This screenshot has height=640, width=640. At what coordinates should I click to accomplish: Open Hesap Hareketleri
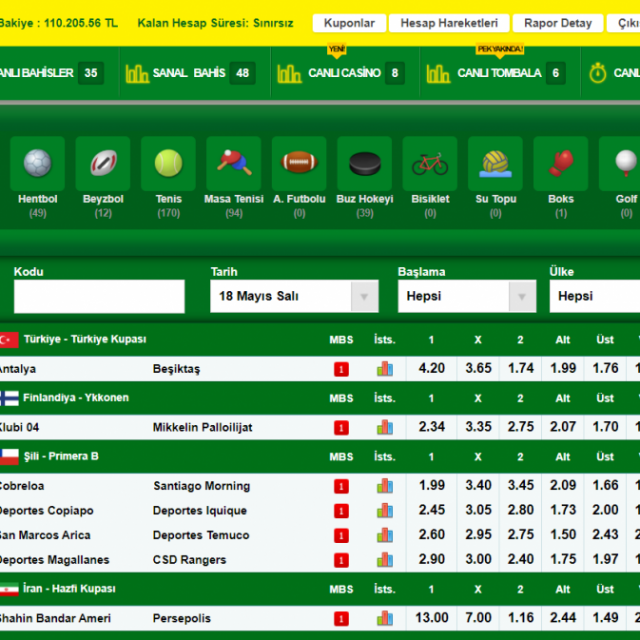point(449,23)
